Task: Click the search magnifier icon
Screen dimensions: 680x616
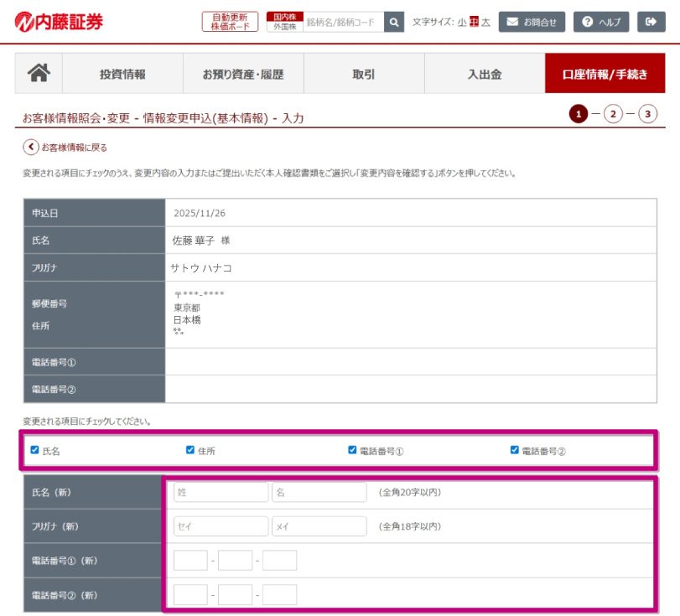Action: click(x=394, y=22)
